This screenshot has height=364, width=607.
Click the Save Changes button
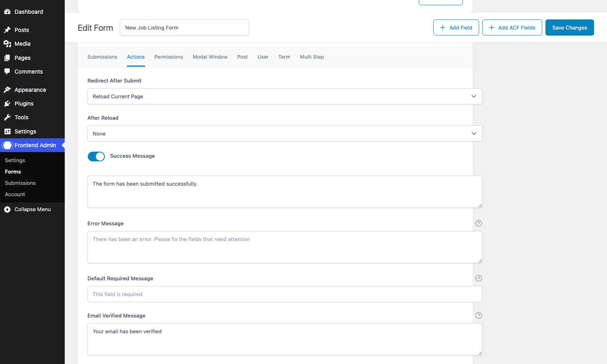(570, 28)
